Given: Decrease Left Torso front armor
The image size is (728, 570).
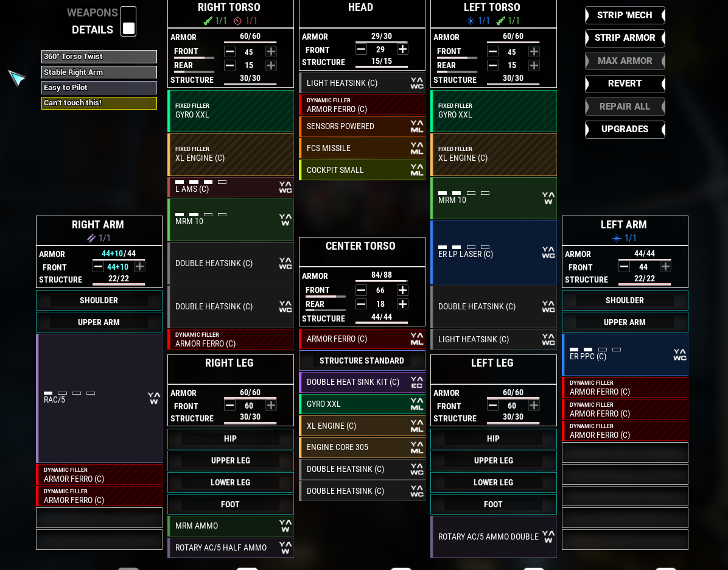Looking at the screenshot, I should [x=492, y=52].
